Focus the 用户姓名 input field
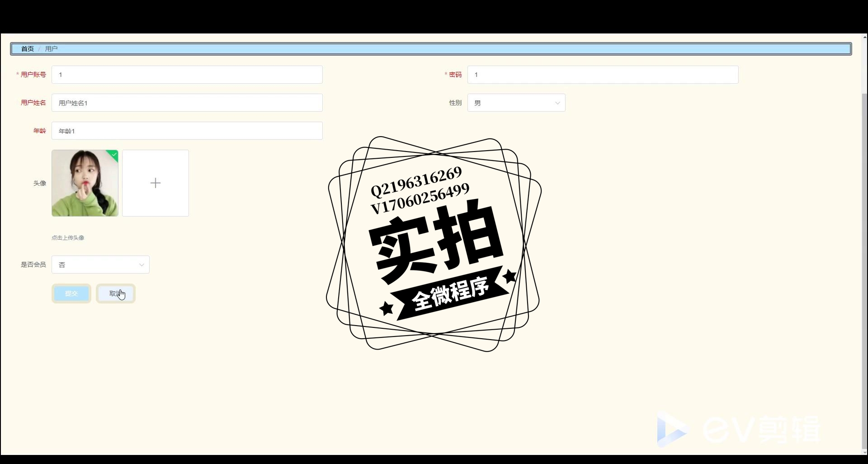The width and height of the screenshot is (868, 464). pyautogui.click(x=187, y=103)
